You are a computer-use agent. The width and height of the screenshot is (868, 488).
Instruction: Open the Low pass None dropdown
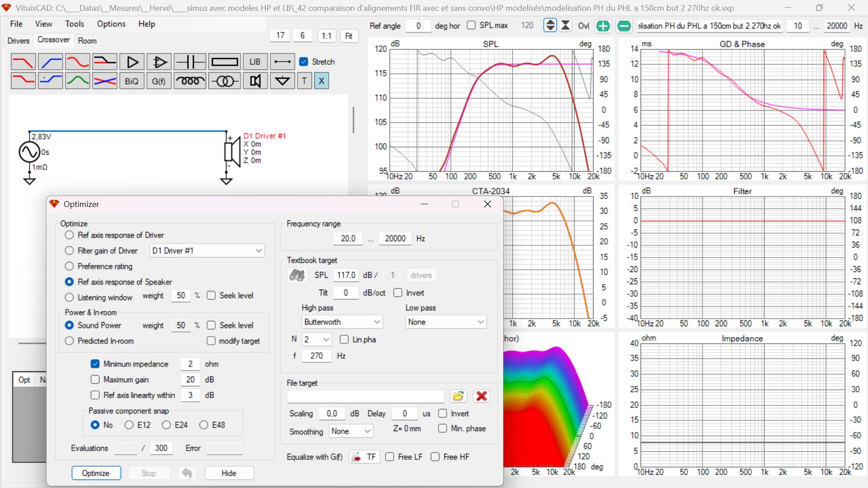coord(446,322)
